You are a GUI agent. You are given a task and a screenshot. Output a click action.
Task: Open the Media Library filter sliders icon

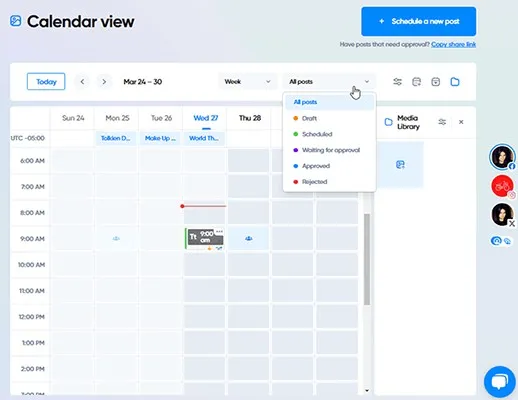coord(442,122)
